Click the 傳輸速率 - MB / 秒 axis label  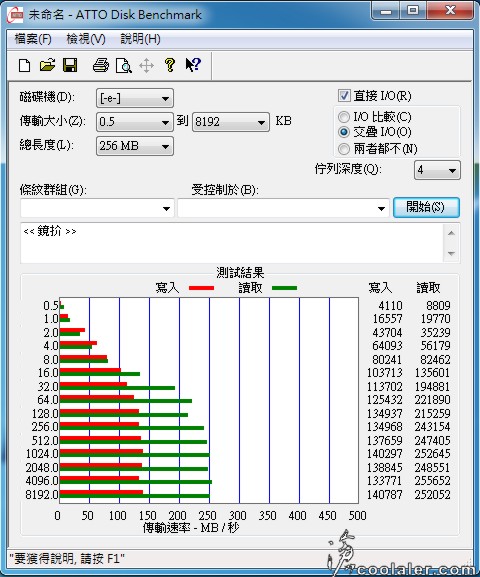tap(191, 528)
